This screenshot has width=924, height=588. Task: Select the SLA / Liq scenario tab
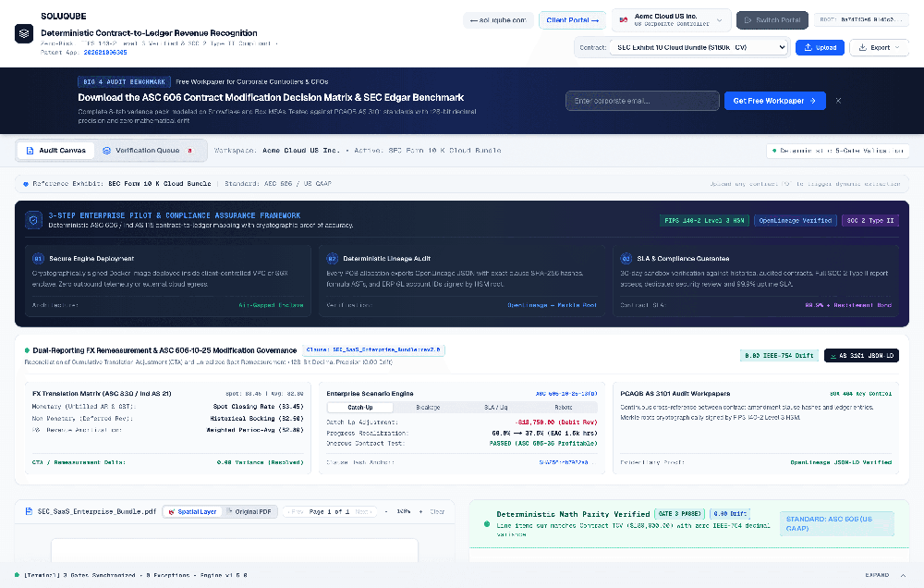point(495,408)
